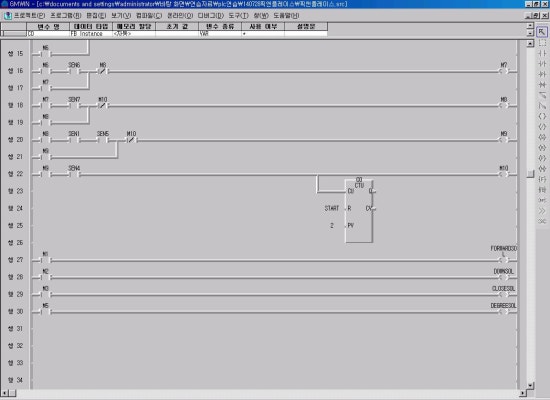
Task: Click the CTU counter block C0
Action: pos(359,211)
